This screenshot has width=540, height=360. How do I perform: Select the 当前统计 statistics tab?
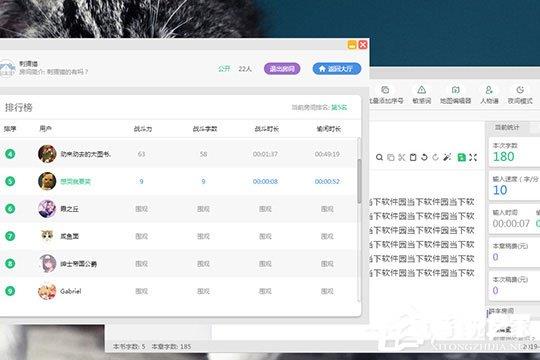tap(507, 127)
